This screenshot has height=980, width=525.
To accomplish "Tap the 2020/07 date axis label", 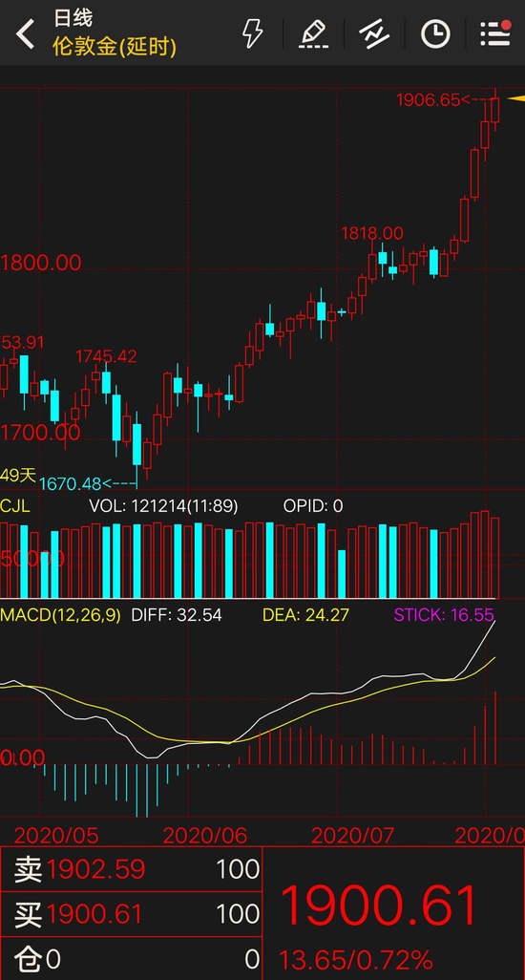I will coord(353,835).
